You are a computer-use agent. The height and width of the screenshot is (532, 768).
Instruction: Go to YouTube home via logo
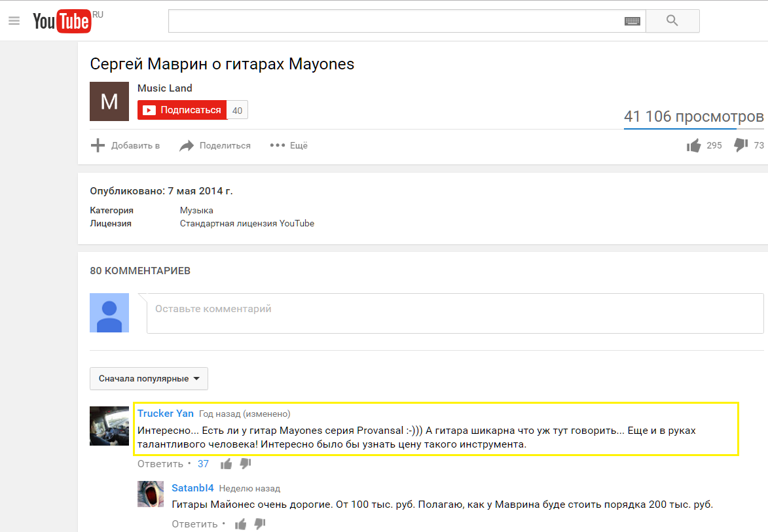click(62, 21)
